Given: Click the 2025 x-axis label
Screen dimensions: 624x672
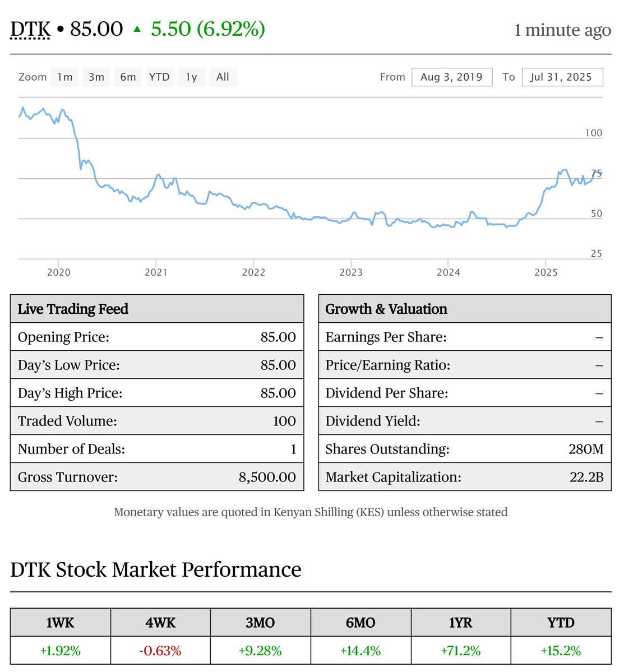Looking at the screenshot, I should click(546, 272).
